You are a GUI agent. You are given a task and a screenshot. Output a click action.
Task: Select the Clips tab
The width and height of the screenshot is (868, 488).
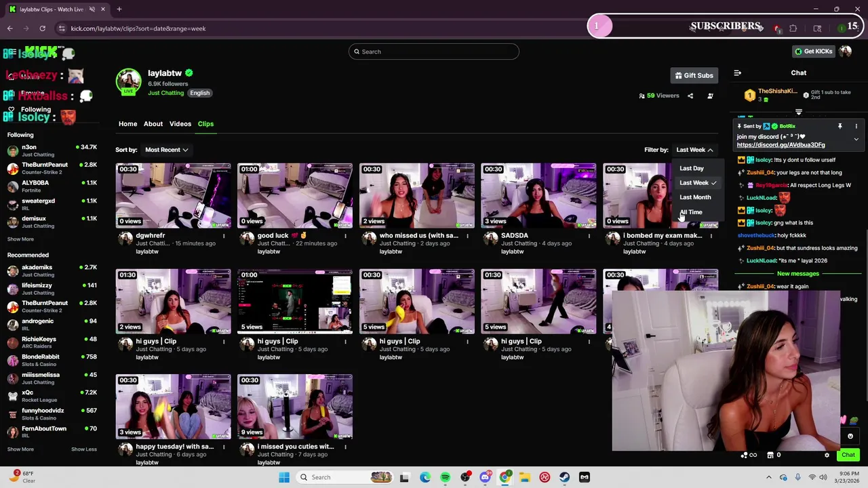205,124
